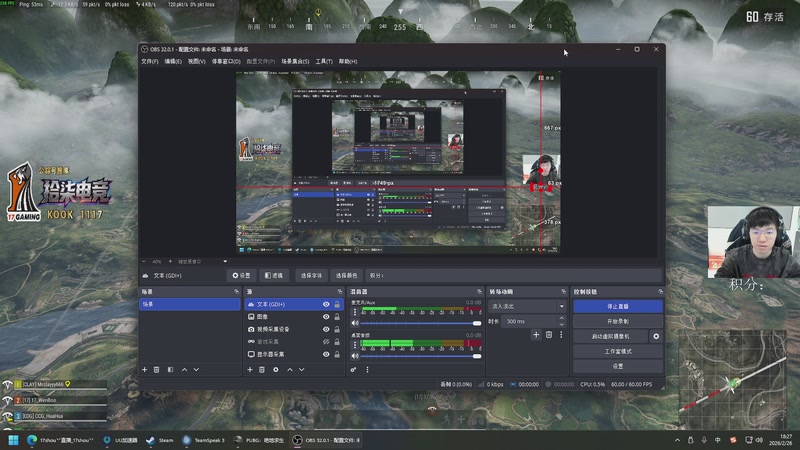Show hidden system tray icons chevron
Screen dimensions: 800x450
tap(677, 440)
